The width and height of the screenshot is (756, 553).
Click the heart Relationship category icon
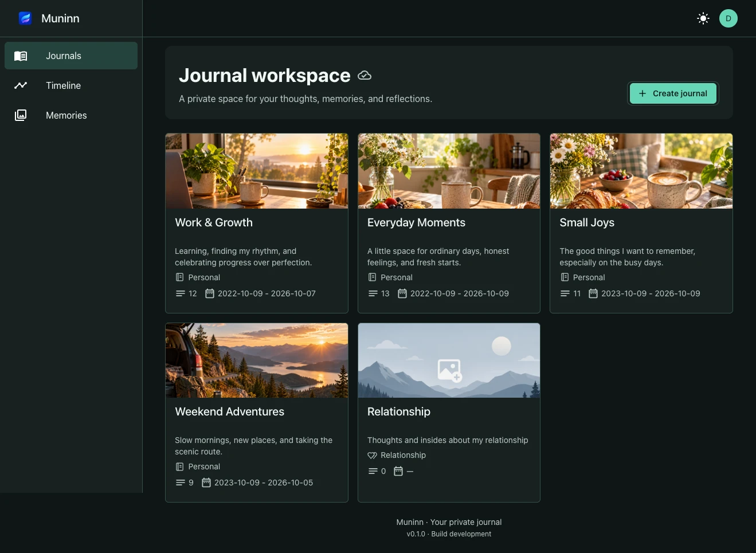pos(372,455)
